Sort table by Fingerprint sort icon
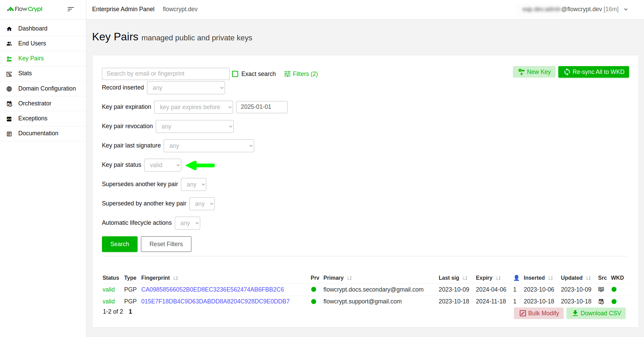This screenshot has height=337, width=644. 175,278
